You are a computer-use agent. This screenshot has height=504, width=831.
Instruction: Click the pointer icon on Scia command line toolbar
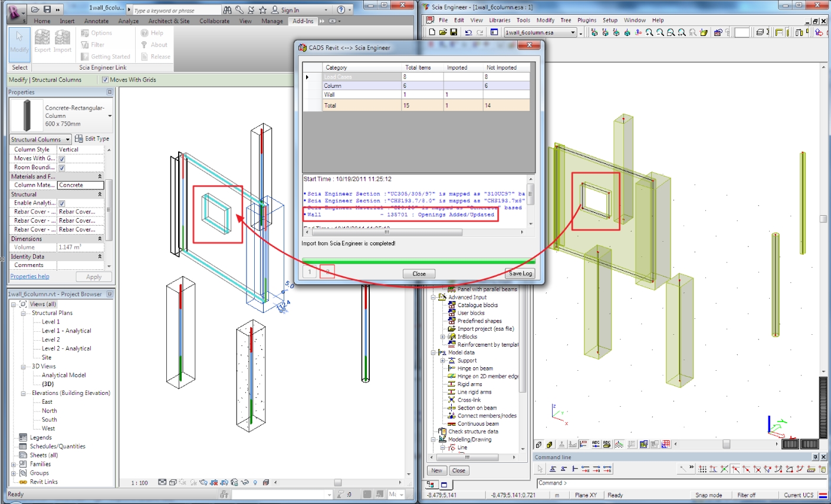(540, 469)
